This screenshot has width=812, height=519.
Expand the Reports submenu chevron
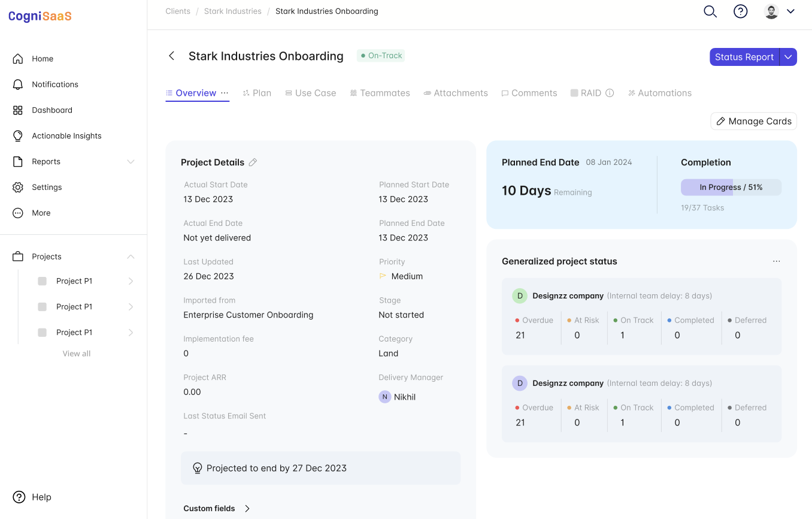point(131,162)
